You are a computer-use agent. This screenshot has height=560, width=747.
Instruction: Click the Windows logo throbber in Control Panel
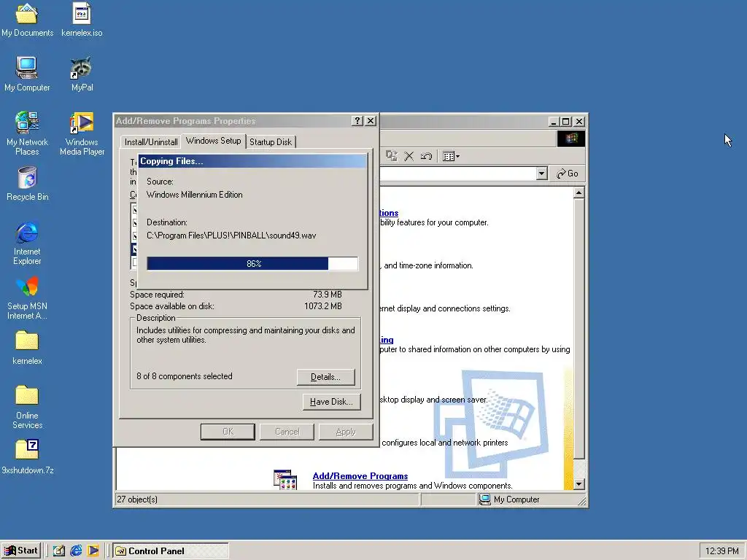(570, 139)
